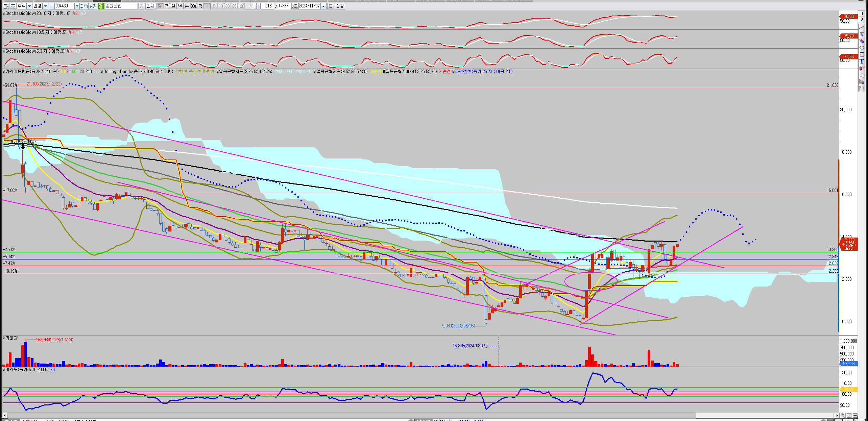The height and width of the screenshot is (421, 868).
Task: Click the horizontal scrollbar left arrow
Action: (x=5, y=415)
